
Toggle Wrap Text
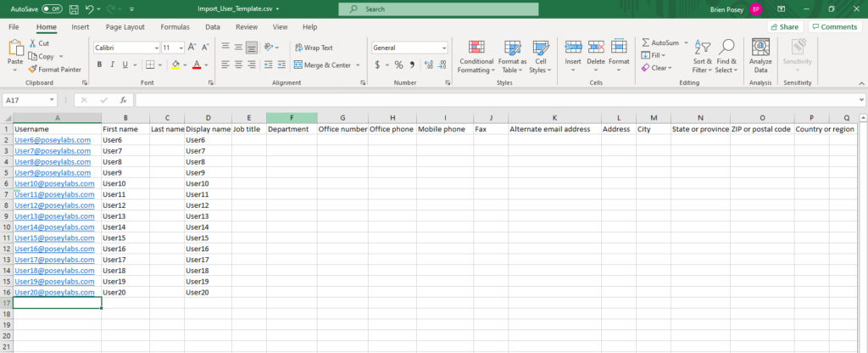314,48
